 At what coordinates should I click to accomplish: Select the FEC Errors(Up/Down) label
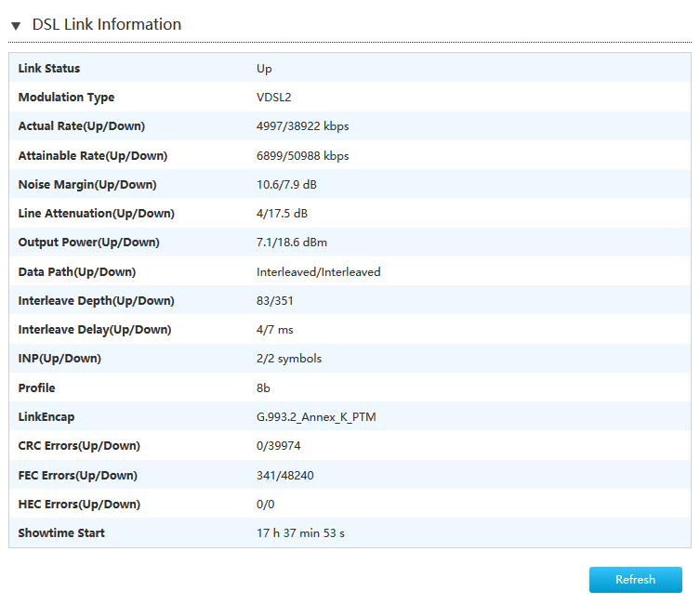[78, 476]
